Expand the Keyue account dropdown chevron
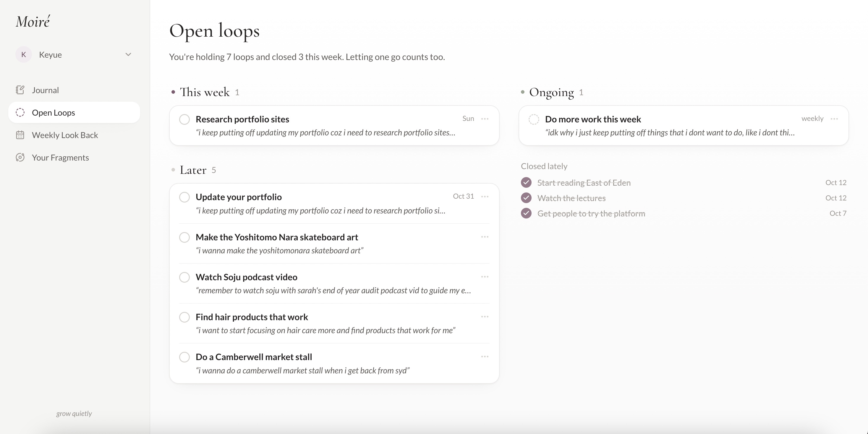The width and height of the screenshot is (868, 434). [x=128, y=55]
